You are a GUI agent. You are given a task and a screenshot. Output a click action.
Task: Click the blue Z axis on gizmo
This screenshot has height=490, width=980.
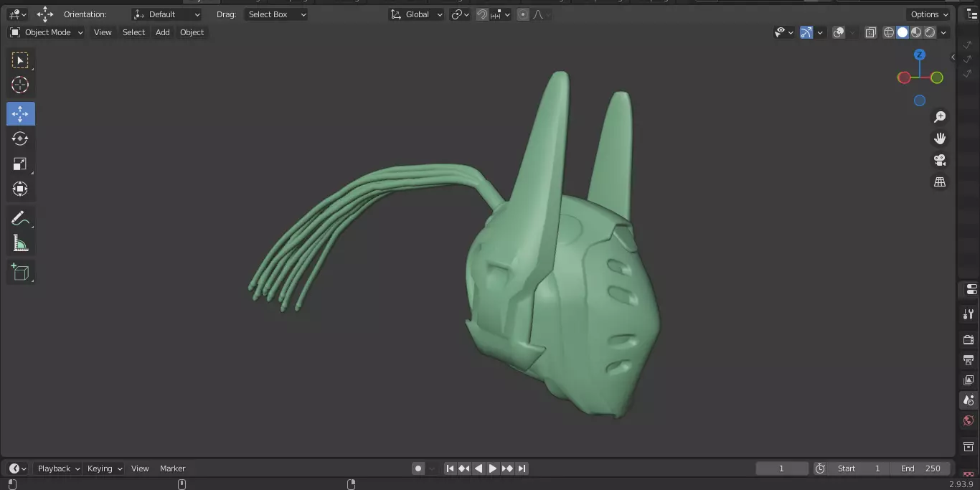[x=920, y=55]
